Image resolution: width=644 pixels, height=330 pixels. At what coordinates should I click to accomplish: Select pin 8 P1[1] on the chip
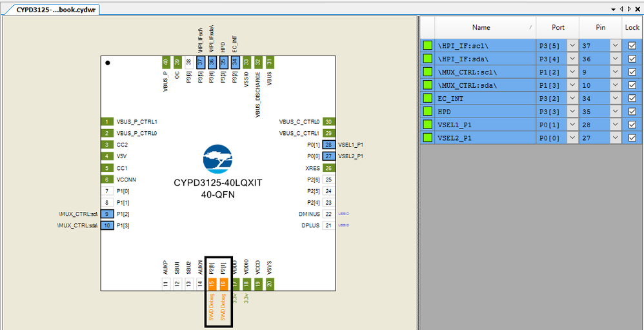(106, 202)
